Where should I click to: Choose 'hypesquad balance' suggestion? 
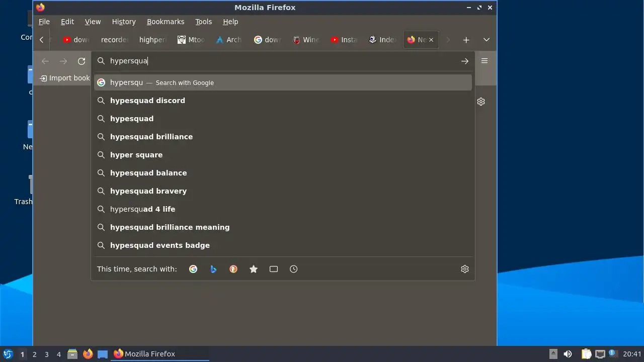283,173
